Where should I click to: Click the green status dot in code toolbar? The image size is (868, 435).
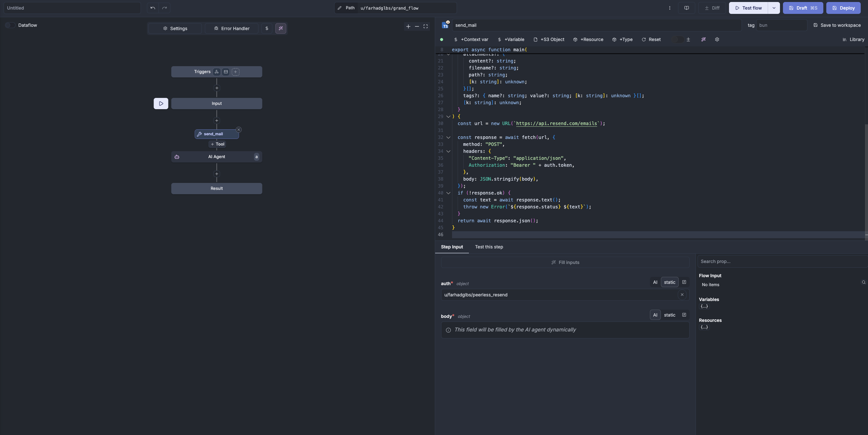click(441, 39)
